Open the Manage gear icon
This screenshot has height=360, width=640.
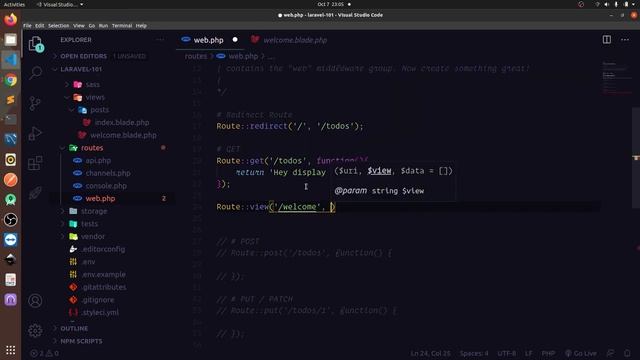click(x=36, y=331)
